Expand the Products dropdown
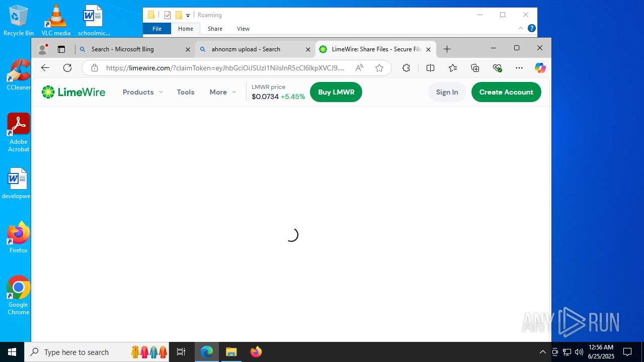Screen dimensions: 644x362 (x=143, y=92)
